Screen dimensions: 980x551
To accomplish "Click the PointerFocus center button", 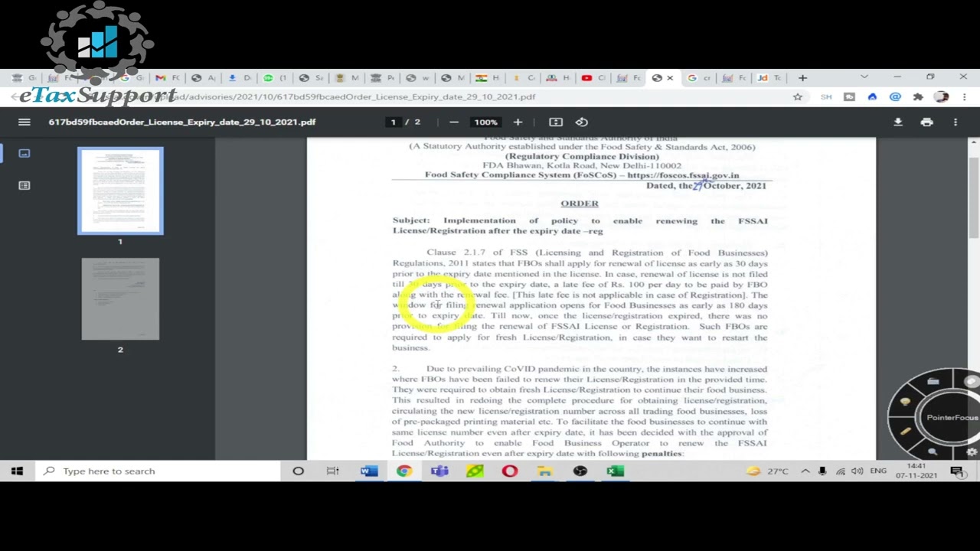I will tap(952, 417).
